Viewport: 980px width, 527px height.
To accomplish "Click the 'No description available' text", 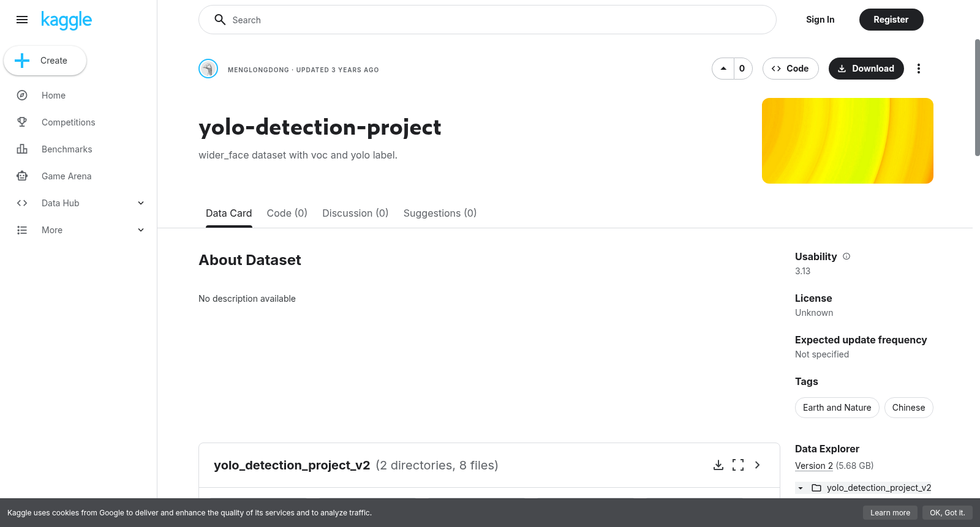I will tap(247, 299).
